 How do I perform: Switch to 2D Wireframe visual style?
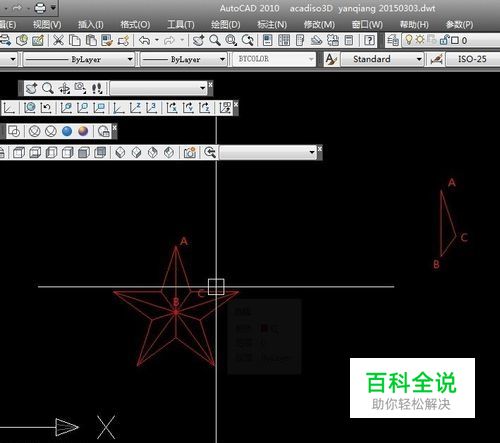[x=14, y=131]
